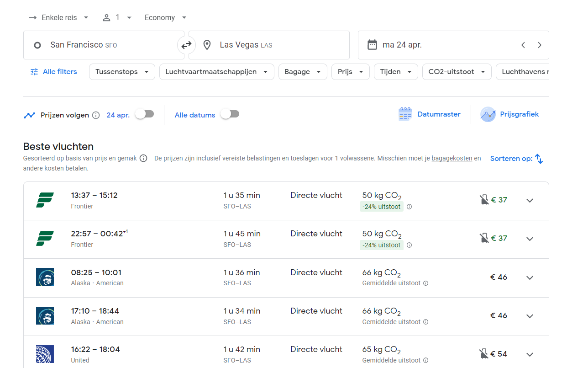Select the 08:25 Alaska flight row

[274, 277]
